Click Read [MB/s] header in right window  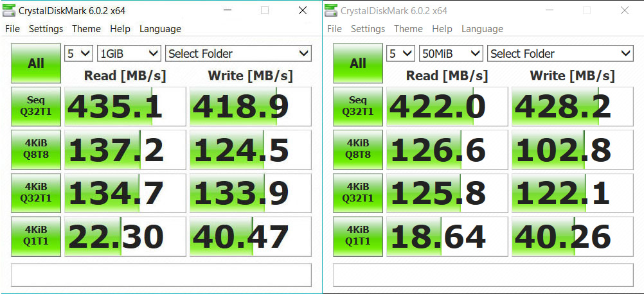447,76
